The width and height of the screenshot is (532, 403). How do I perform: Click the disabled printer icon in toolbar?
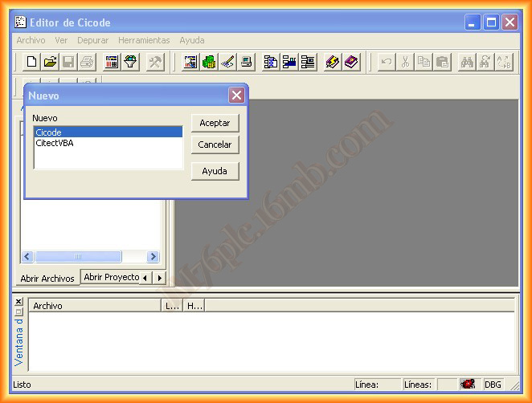tap(87, 62)
